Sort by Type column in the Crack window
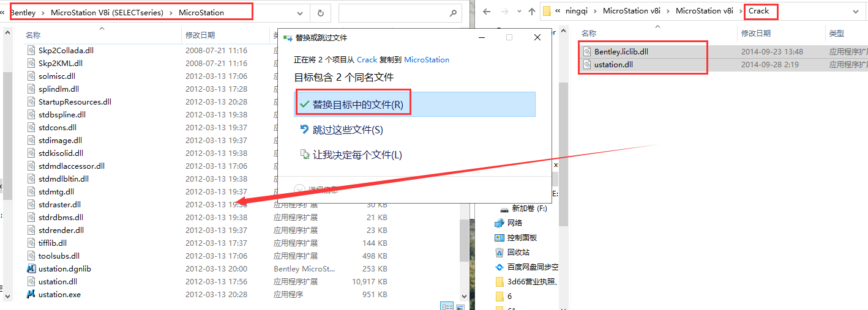This screenshot has width=868, height=310. [837, 33]
